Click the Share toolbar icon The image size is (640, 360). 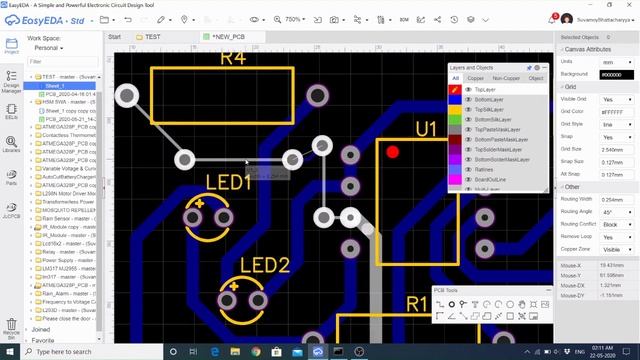(437, 20)
